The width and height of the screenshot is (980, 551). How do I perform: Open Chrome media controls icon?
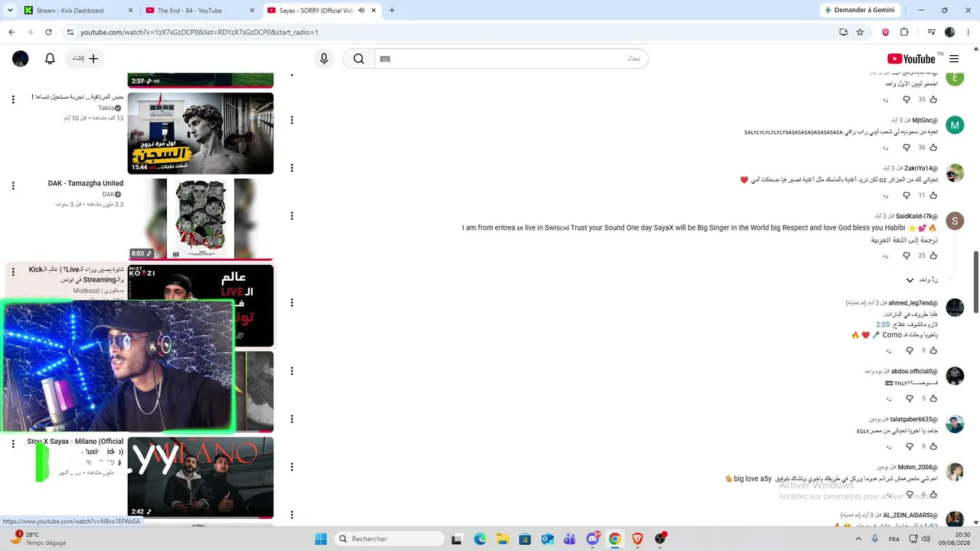[931, 32]
